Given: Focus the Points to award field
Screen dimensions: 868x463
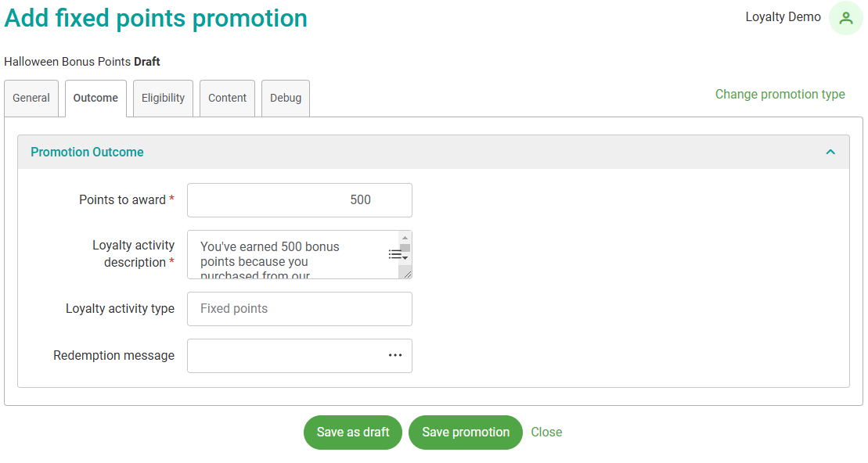Looking at the screenshot, I should (299, 200).
